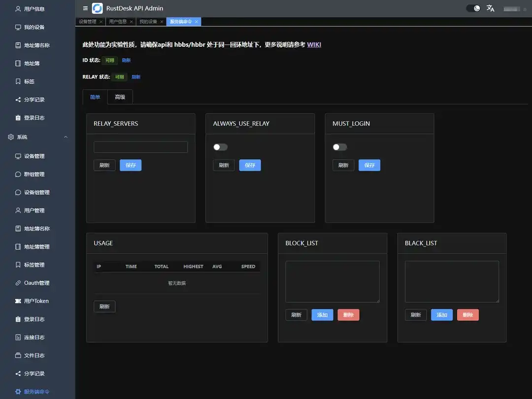Click the first 地址簿名称 icon above 地址簿
532x399 pixels.
(18, 45)
